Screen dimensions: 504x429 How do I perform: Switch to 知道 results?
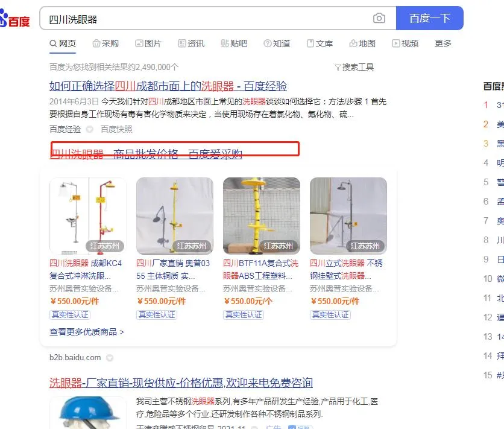pos(277,43)
